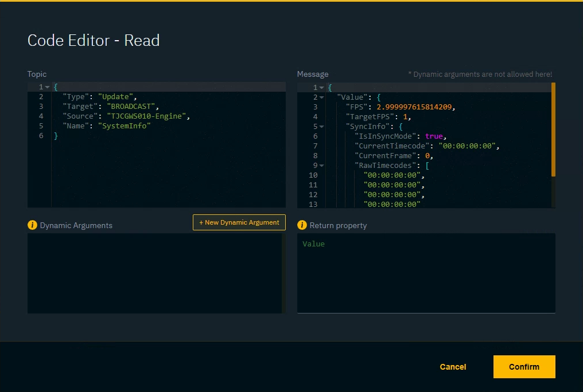The width and height of the screenshot is (583, 392).
Task: Collapse the "RawTimecodes" array fold arrow
Action: click(x=322, y=165)
